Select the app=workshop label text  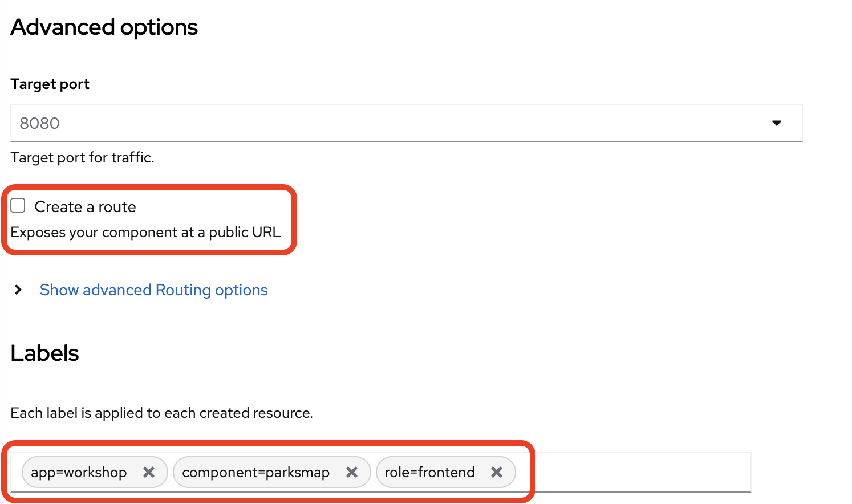click(79, 473)
